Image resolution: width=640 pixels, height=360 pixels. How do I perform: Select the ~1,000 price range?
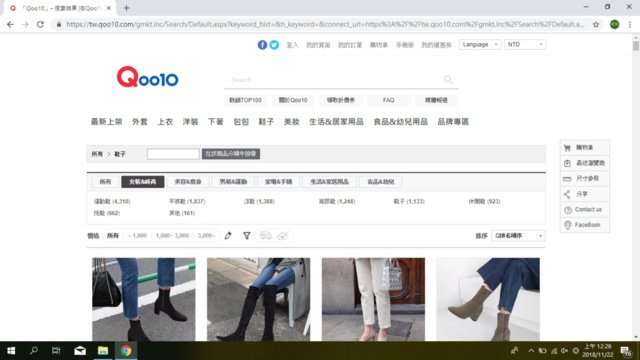click(137, 236)
